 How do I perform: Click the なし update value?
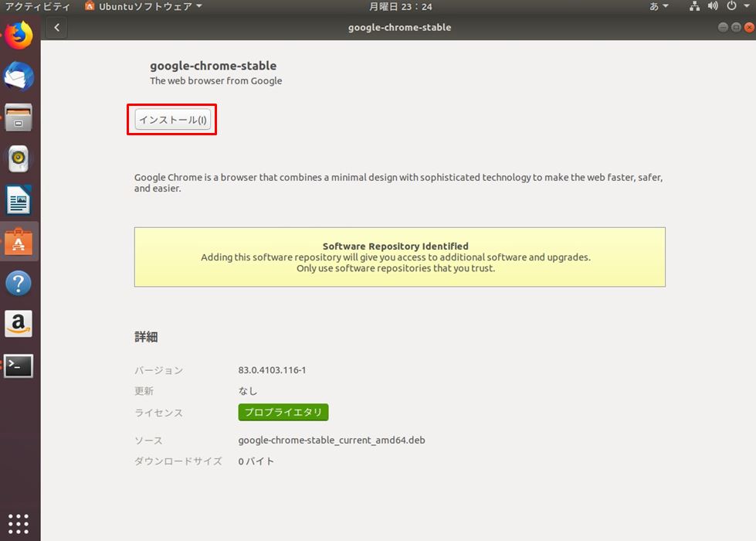coord(248,391)
